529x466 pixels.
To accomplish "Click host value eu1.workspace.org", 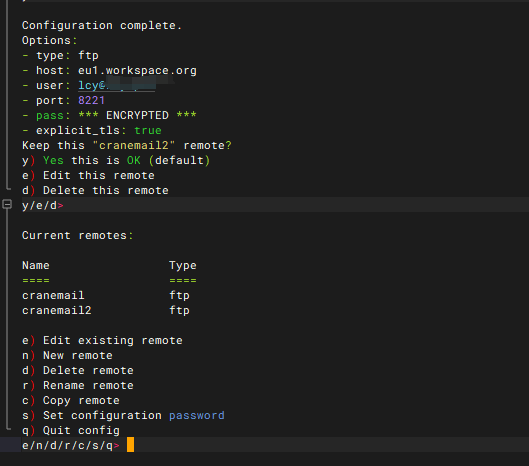I will point(137,71).
